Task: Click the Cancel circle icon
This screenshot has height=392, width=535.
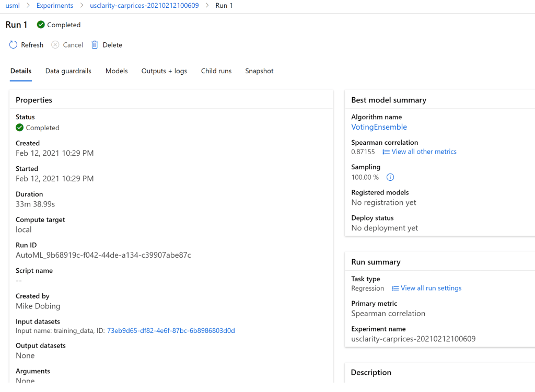Action: click(x=55, y=45)
